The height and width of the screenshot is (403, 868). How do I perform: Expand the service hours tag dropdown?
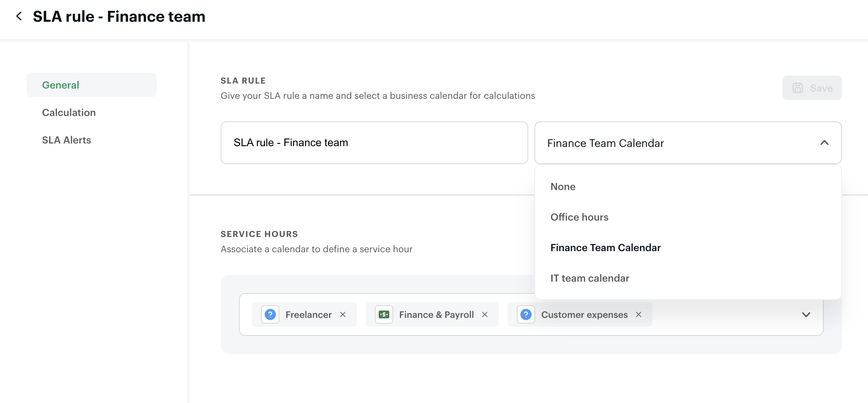(806, 314)
